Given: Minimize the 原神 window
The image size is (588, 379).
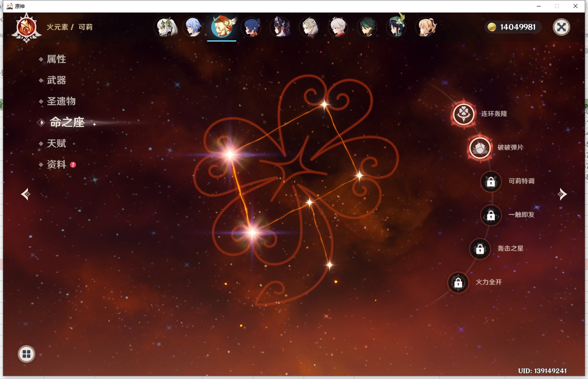Looking at the screenshot, I should [539, 6].
